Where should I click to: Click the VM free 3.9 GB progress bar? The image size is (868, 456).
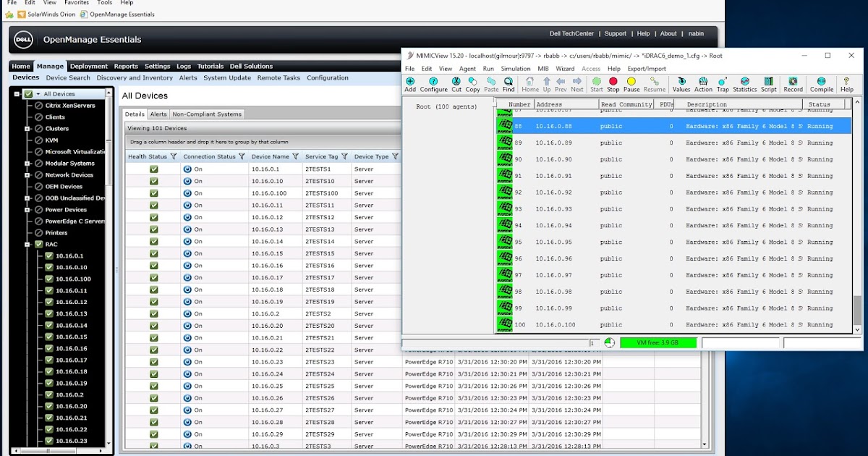(658, 343)
